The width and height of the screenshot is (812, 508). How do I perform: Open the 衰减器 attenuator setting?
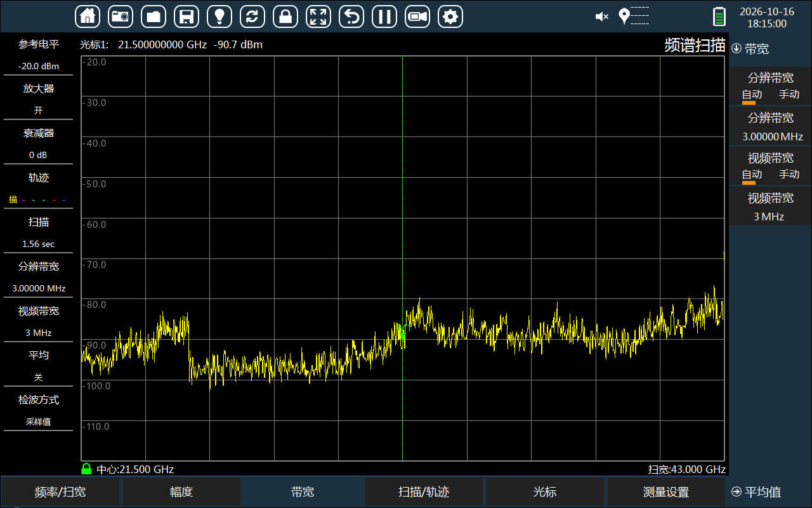click(x=38, y=144)
